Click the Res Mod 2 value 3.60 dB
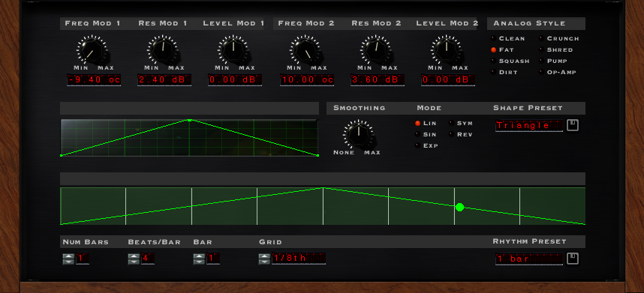The image size is (644, 293). point(378,80)
